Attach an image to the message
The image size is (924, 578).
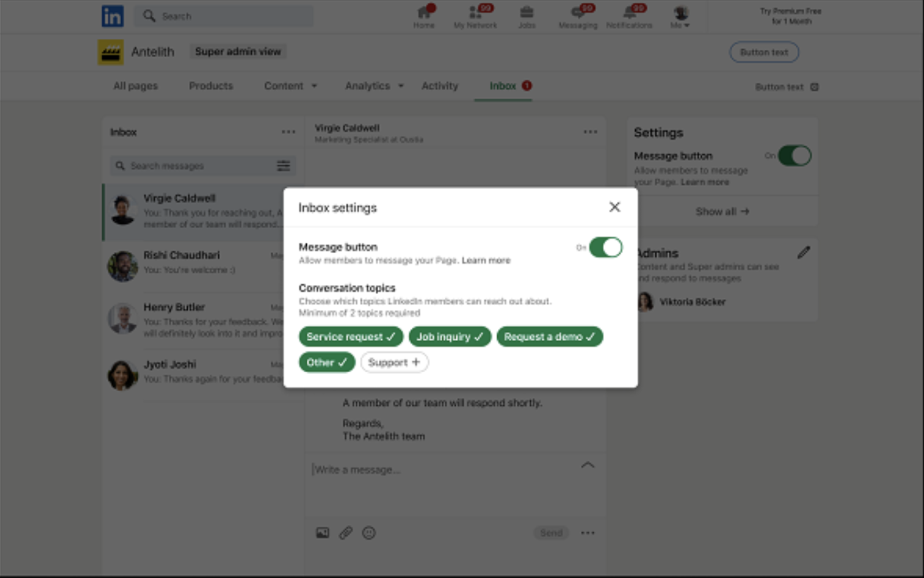pos(322,533)
